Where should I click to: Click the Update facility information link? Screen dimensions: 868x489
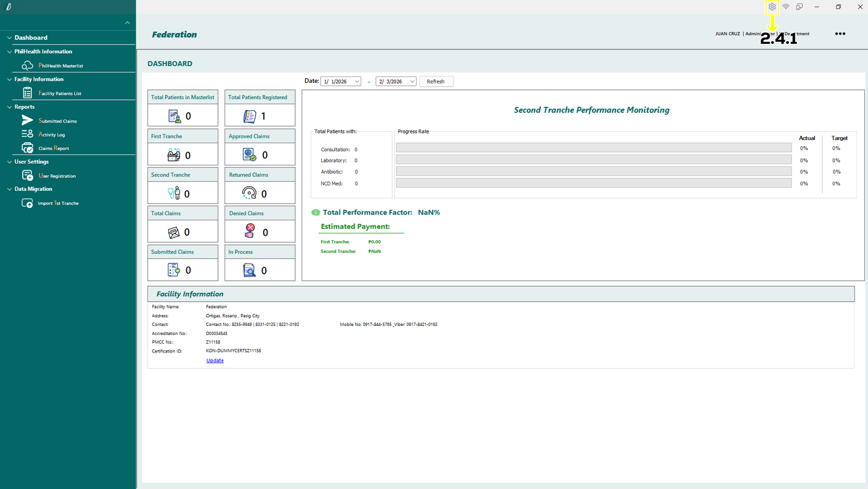pos(215,361)
